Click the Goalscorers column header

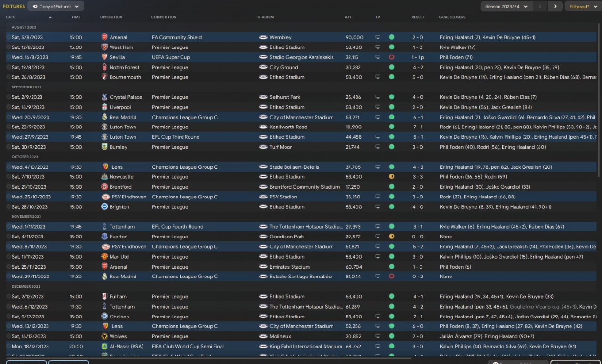click(452, 17)
